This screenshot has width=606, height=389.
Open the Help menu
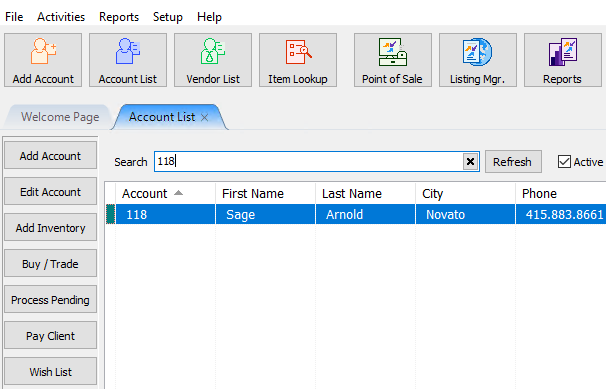[x=209, y=17]
